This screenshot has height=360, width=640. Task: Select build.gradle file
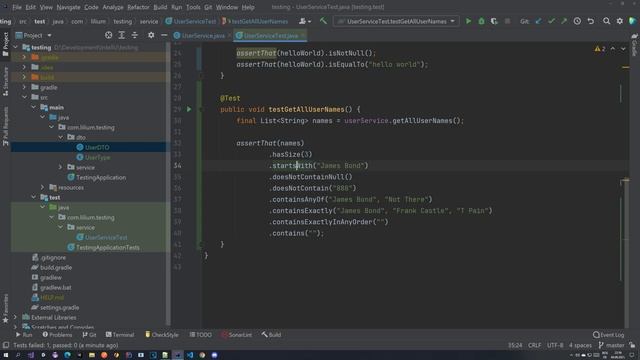56,267
